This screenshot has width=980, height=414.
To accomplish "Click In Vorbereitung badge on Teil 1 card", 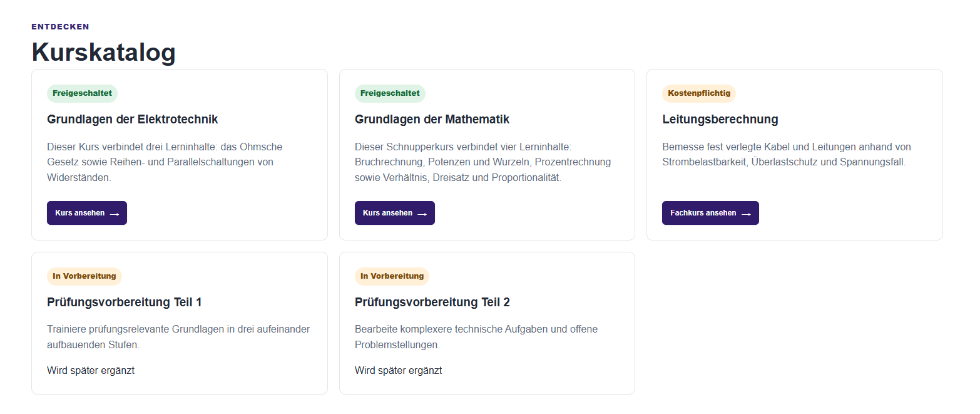I will pyautogui.click(x=84, y=276).
